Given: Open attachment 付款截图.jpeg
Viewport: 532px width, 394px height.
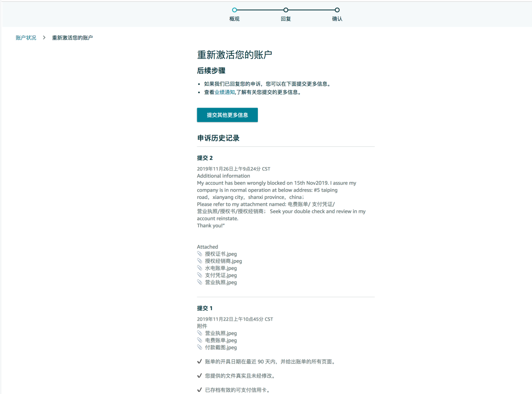Looking at the screenshot, I should [x=221, y=347].
